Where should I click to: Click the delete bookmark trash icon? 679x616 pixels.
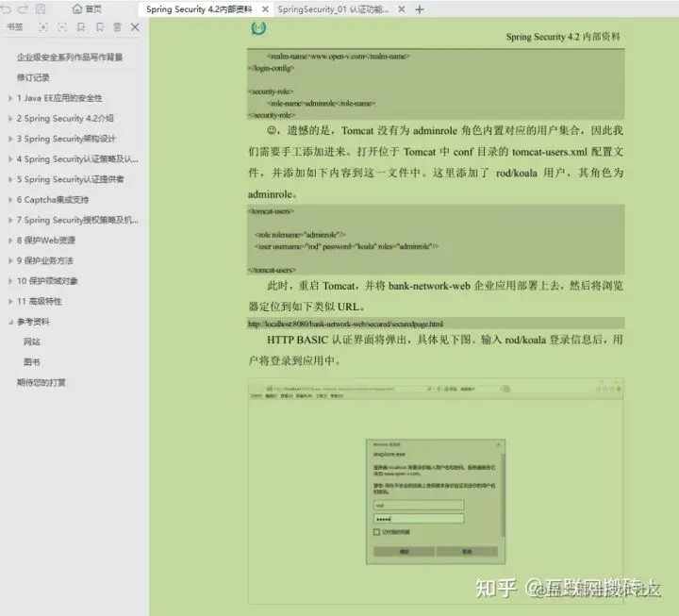click(x=117, y=27)
